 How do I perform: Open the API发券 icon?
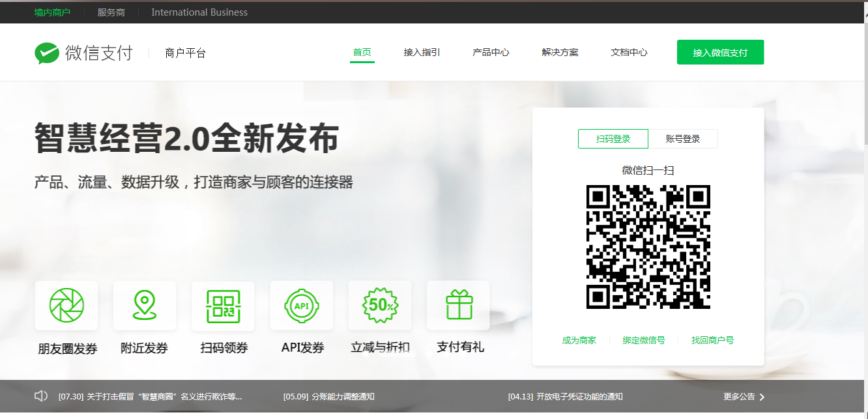pos(301,305)
